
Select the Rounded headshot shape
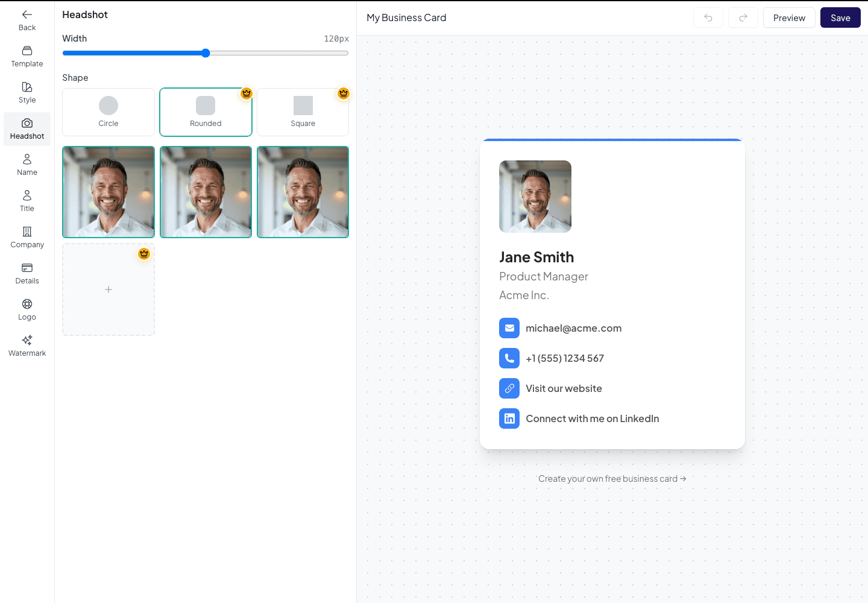click(x=206, y=112)
